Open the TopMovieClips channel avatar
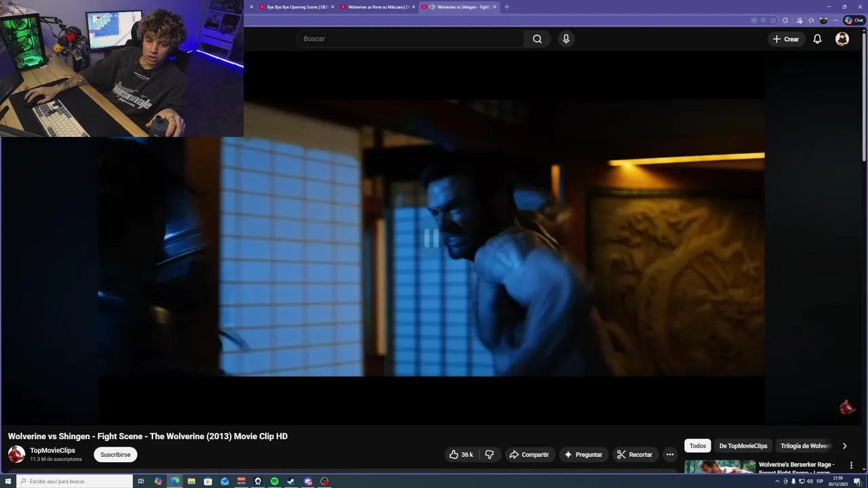 (x=16, y=454)
